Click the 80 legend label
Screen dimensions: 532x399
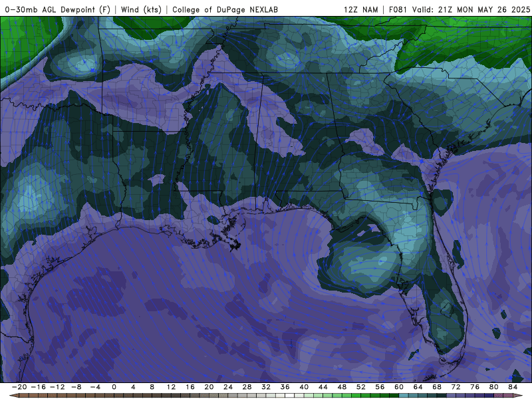[494, 387]
